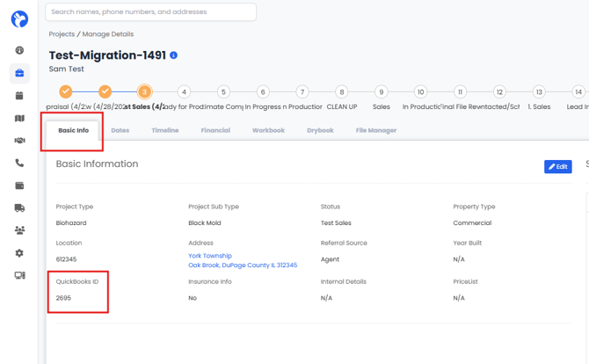Open the York Township address link
Viewport: 589px width, 364px height.
pyautogui.click(x=210, y=256)
